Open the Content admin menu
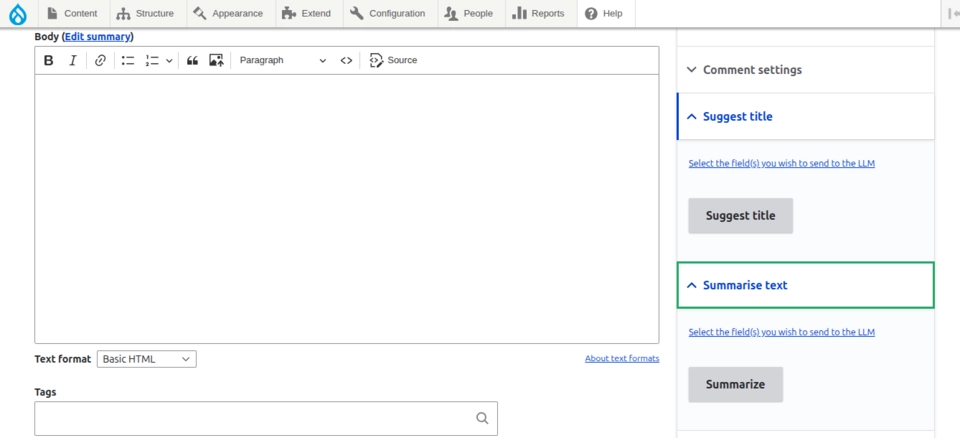960x438 pixels. click(x=73, y=13)
